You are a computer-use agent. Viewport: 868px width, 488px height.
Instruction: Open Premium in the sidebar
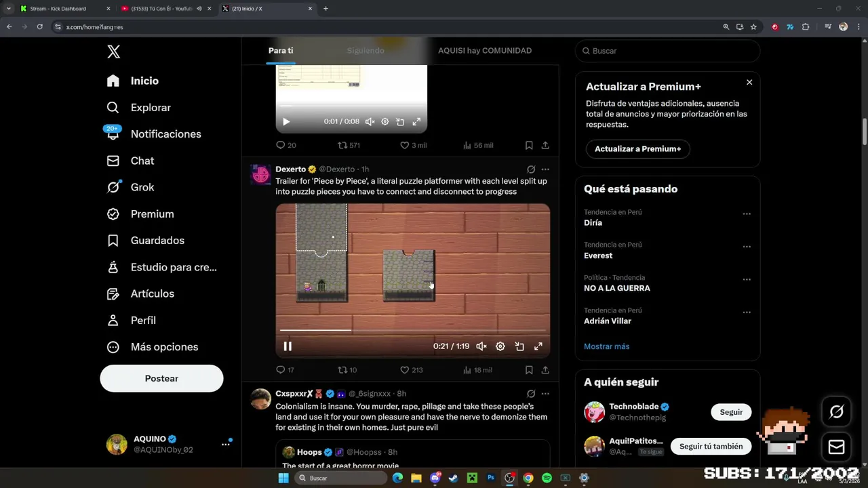pos(140,213)
